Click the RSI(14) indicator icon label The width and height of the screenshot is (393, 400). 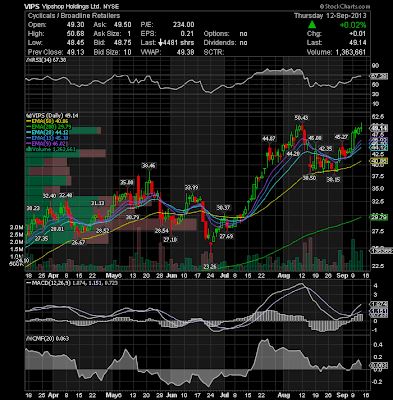(28, 60)
